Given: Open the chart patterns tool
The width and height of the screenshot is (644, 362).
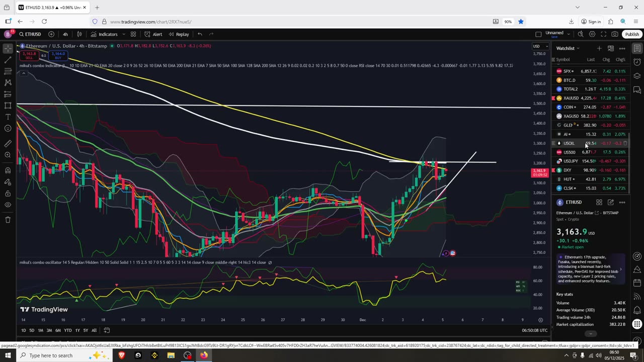Looking at the screenshot, I should click(x=8, y=82).
